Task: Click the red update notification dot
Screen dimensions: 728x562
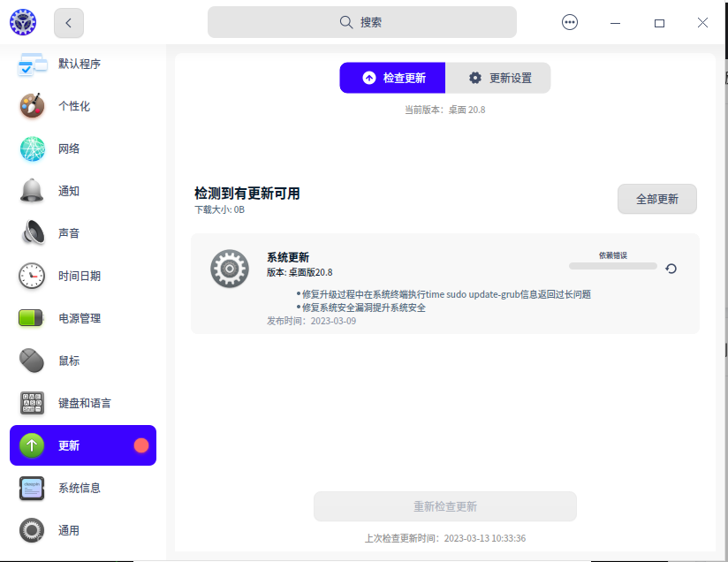Action: click(x=141, y=445)
